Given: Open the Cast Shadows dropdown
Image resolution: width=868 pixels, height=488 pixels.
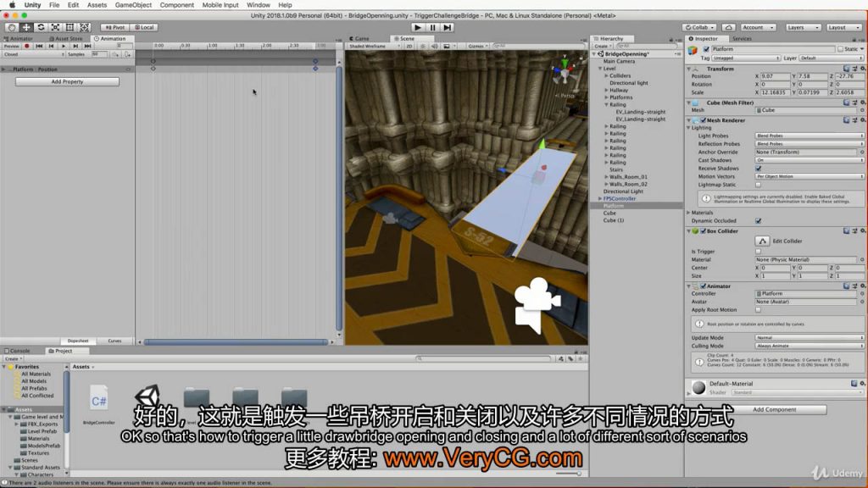Looking at the screenshot, I should (x=810, y=160).
